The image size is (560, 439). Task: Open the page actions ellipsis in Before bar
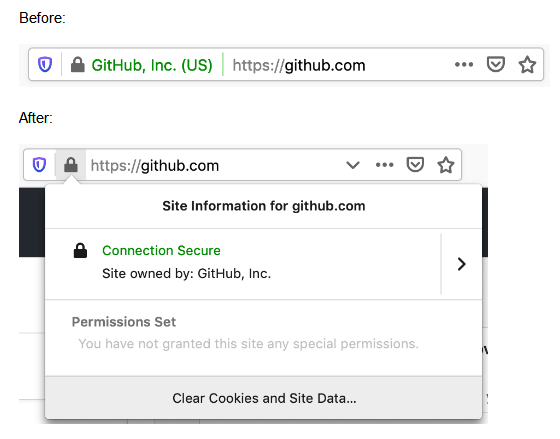(464, 65)
